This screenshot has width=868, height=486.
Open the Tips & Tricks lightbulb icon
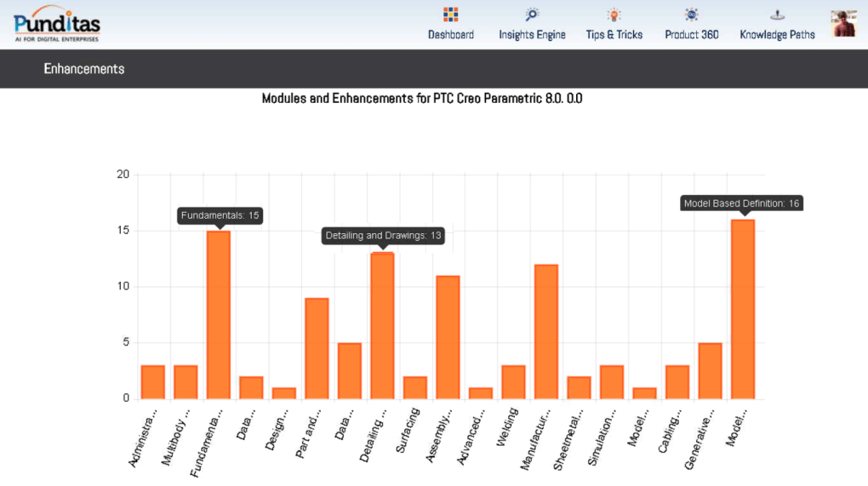pos(614,14)
